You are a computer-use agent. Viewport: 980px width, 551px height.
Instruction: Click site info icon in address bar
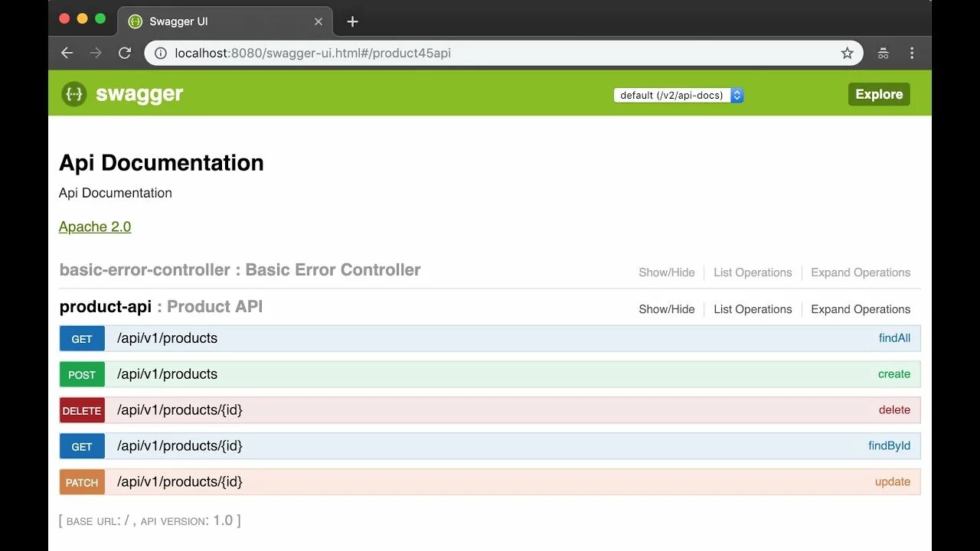160,53
